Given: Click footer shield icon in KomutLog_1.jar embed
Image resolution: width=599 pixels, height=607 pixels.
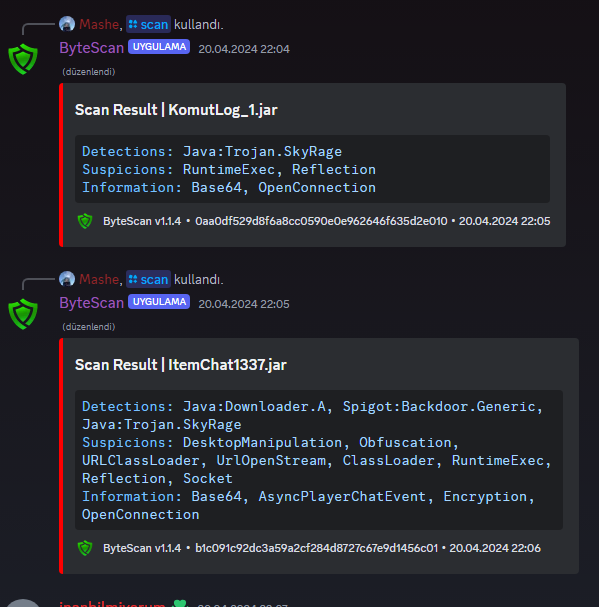Looking at the screenshot, I should (85, 221).
